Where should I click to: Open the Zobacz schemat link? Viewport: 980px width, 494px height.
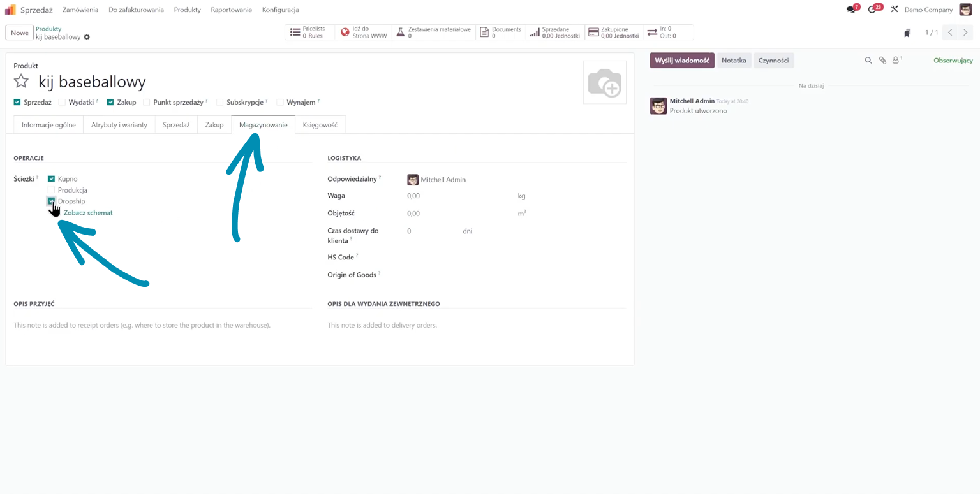[88, 213]
